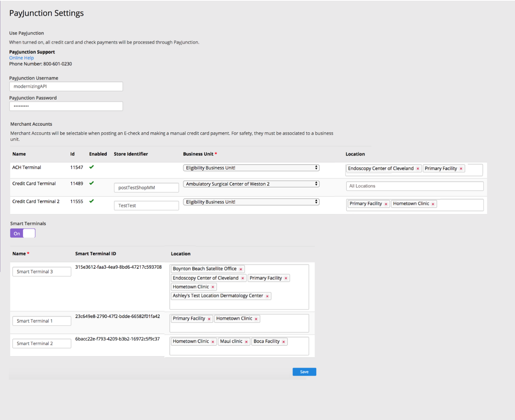Edit the Smart Terminal 1 name field
This screenshot has width=515, height=420.
[42, 321]
